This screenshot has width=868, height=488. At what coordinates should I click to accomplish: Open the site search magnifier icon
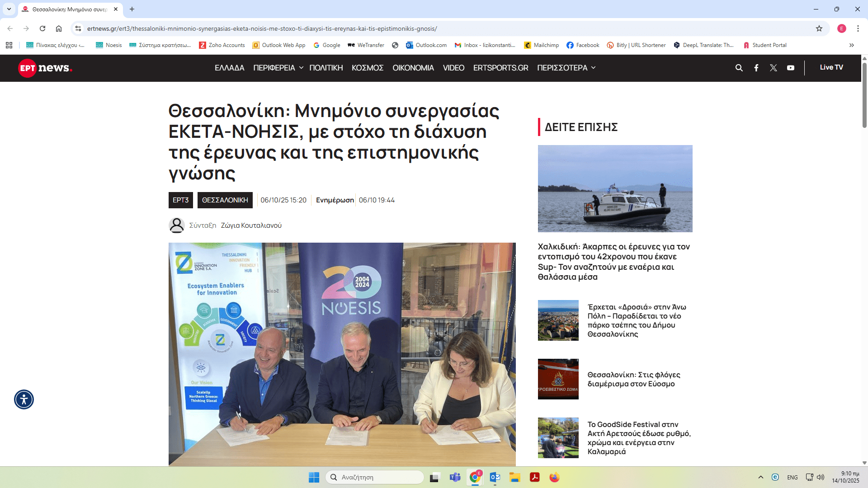[739, 68]
